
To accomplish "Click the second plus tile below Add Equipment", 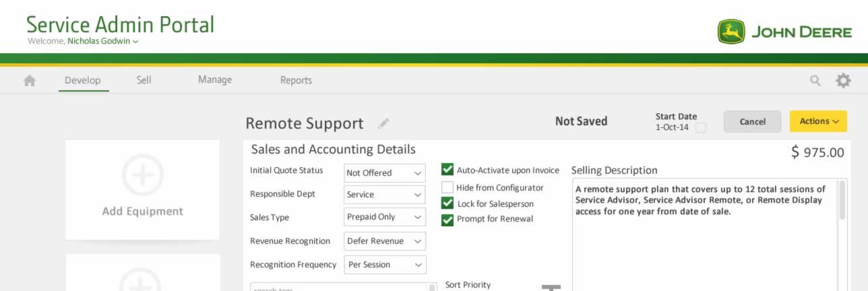I will 142,273.
